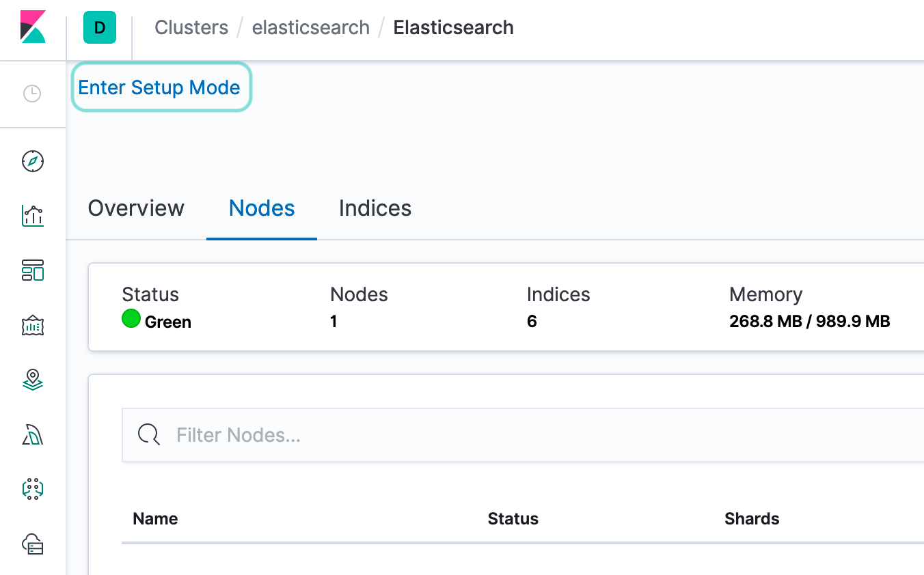The height and width of the screenshot is (575, 924).
Task: Click the Memory label in the summary
Action: click(x=765, y=294)
